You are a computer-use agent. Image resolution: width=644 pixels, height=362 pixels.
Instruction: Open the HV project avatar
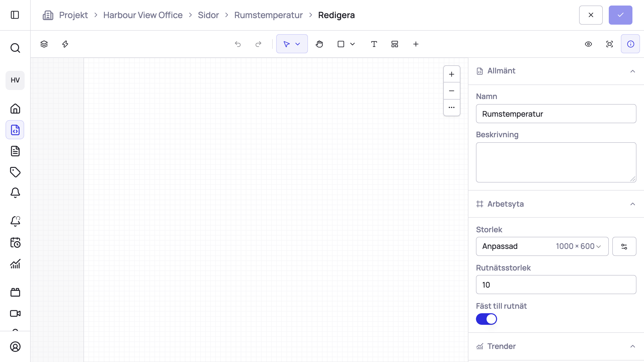(15, 80)
